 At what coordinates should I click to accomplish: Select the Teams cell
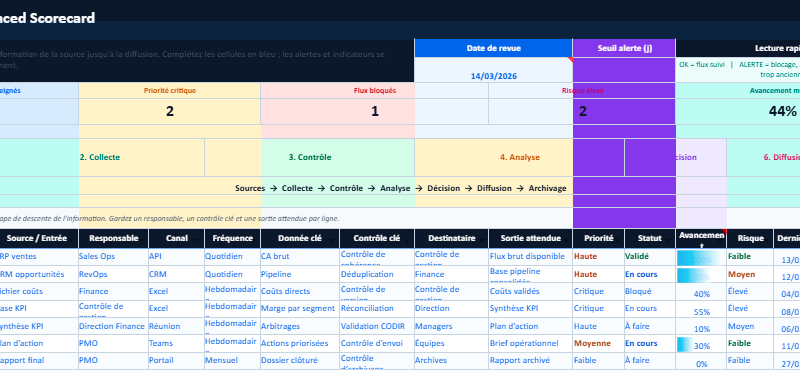pyautogui.click(x=176, y=343)
